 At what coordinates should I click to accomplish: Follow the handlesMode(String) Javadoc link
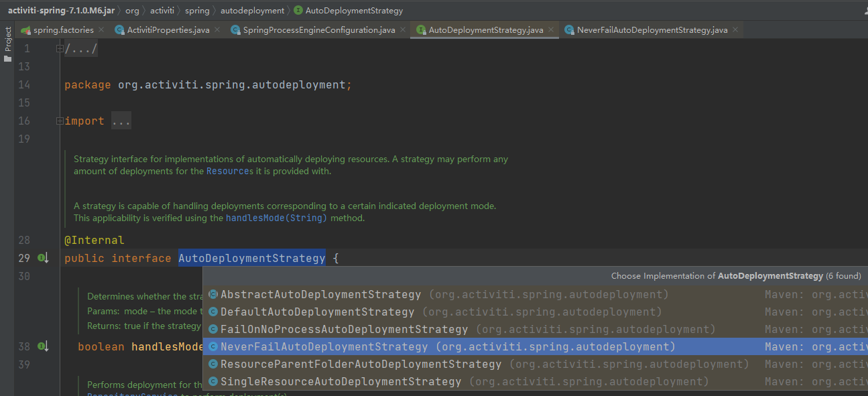tap(276, 218)
